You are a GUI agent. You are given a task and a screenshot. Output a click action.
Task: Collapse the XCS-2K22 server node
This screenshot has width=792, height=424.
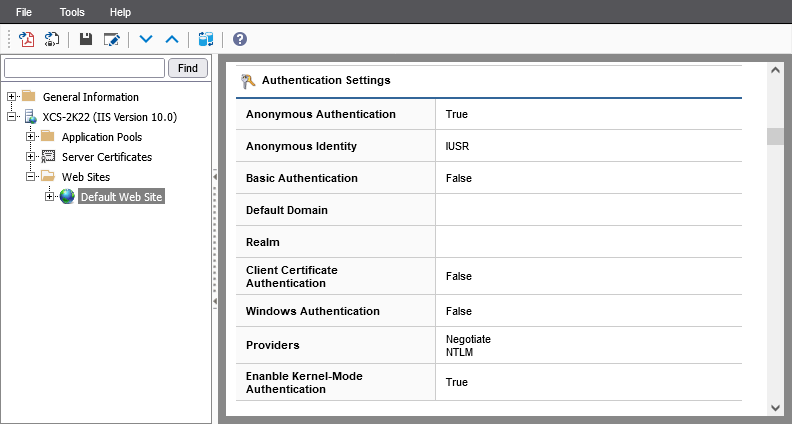pos(12,117)
